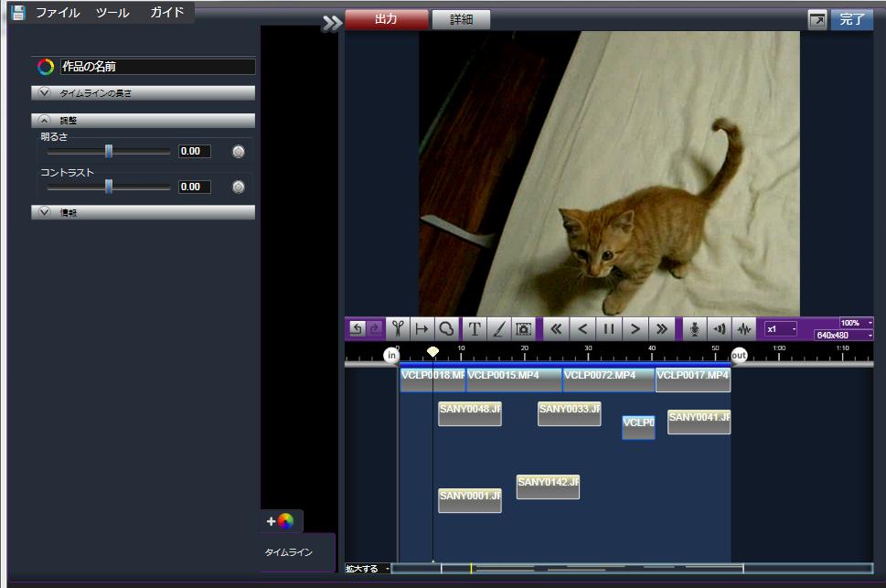Open the audio waveform tool
Viewport: 886px width, 588px height.
point(744,329)
